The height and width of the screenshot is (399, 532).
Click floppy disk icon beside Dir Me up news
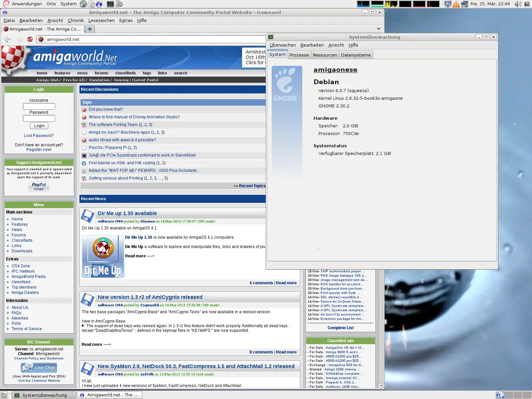[87, 216]
